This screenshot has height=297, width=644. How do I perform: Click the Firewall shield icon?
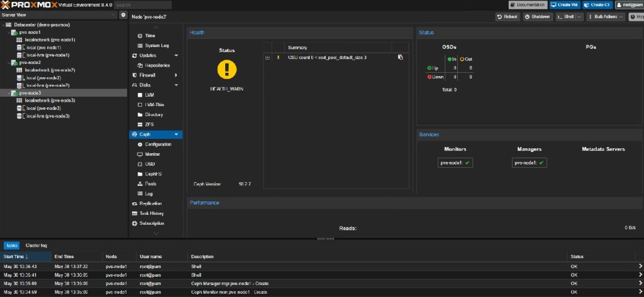point(135,75)
